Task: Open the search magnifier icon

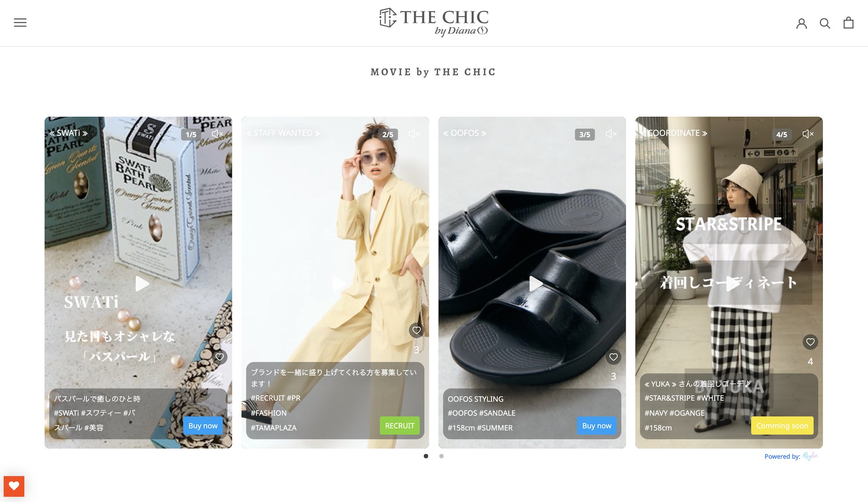Action: (x=825, y=23)
